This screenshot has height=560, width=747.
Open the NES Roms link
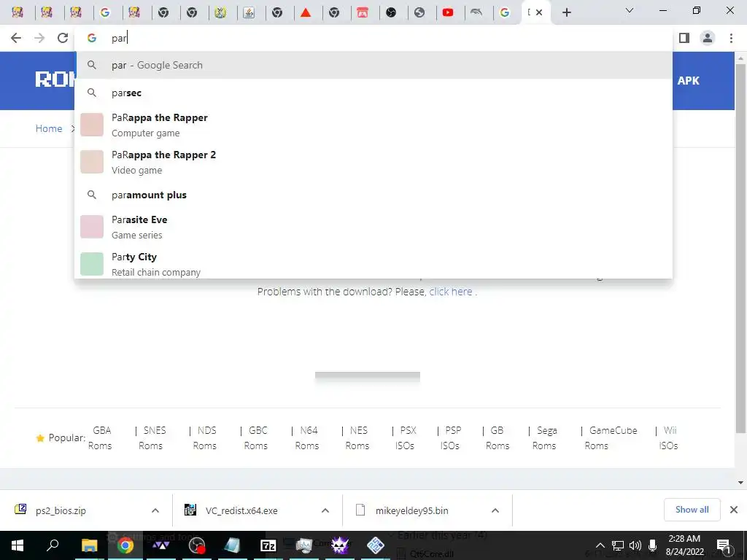pyautogui.click(x=357, y=438)
